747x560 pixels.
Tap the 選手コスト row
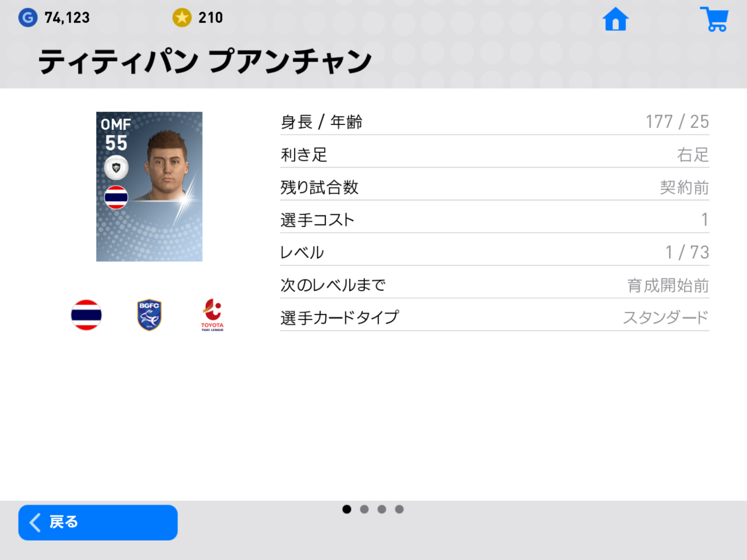495,220
